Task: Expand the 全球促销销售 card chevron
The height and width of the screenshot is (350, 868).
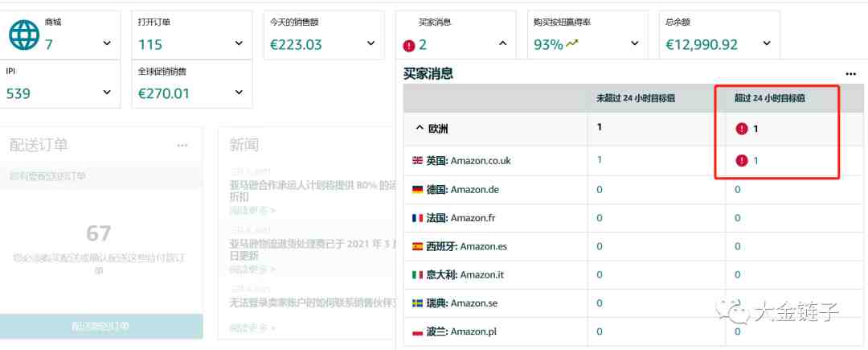Action: pyautogui.click(x=239, y=92)
